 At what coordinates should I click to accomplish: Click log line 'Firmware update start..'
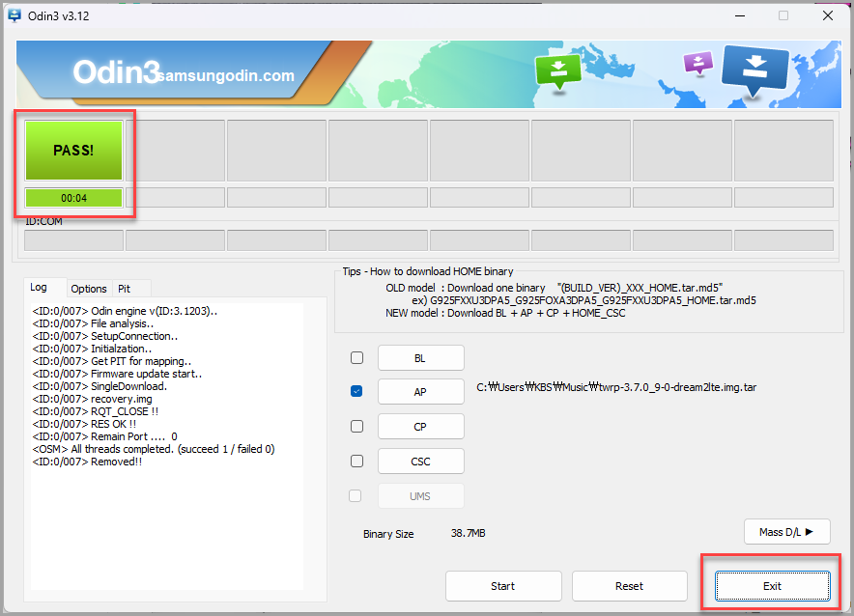(117, 374)
